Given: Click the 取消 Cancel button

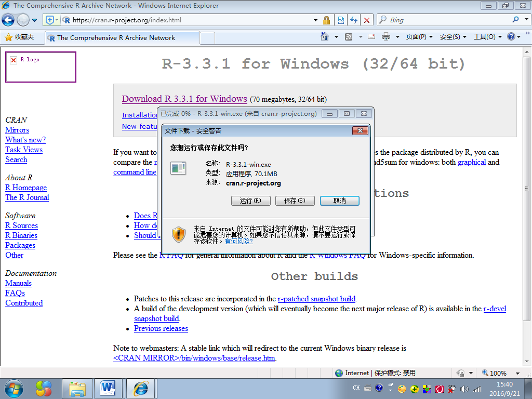Looking at the screenshot, I should [x=340, y=201].
